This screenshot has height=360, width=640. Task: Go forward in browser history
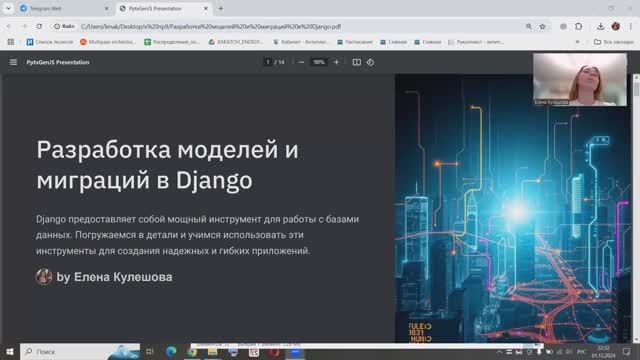tap(24, 27)
